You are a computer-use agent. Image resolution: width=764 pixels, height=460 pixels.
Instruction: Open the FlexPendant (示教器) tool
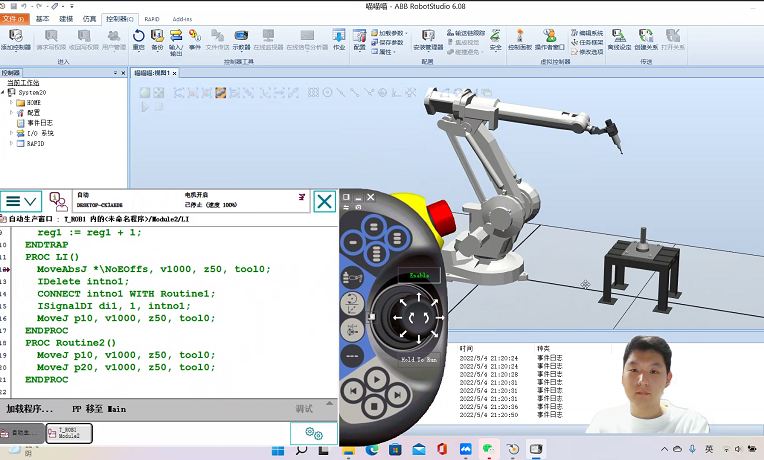tap(241, 39)
